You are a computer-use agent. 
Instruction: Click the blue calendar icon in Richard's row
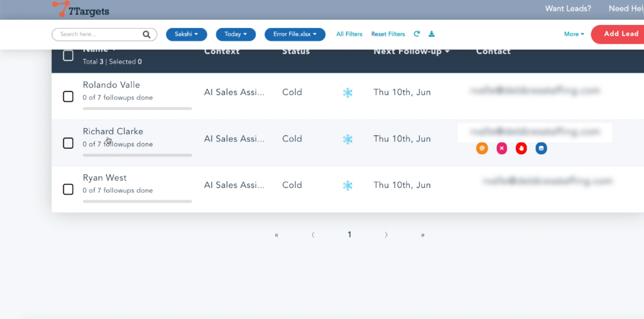coord(541,148)
